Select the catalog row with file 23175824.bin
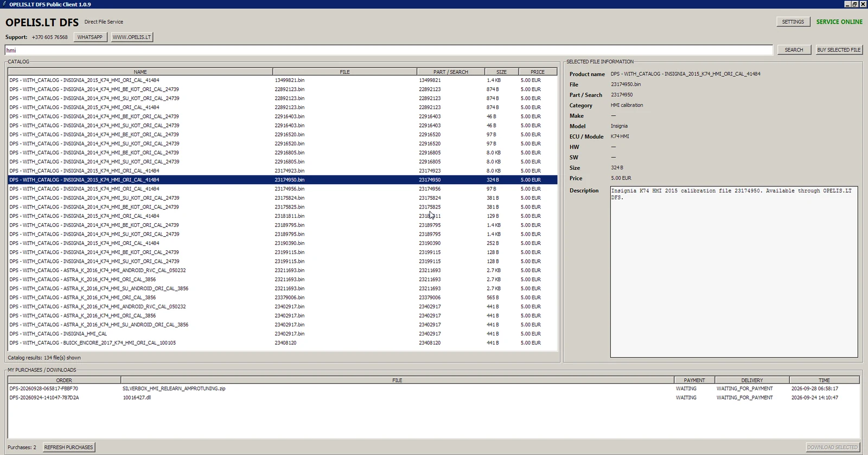 [282, 198]
